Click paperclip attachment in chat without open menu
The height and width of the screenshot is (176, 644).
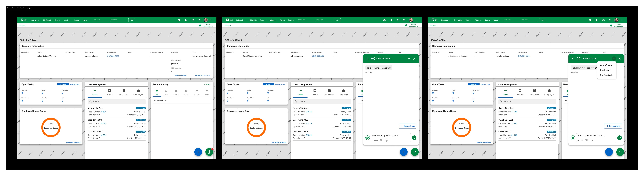(381, 140)
